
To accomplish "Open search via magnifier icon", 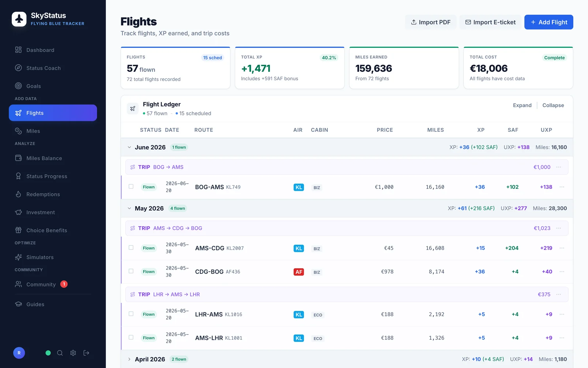I will (x=60, y=353).
